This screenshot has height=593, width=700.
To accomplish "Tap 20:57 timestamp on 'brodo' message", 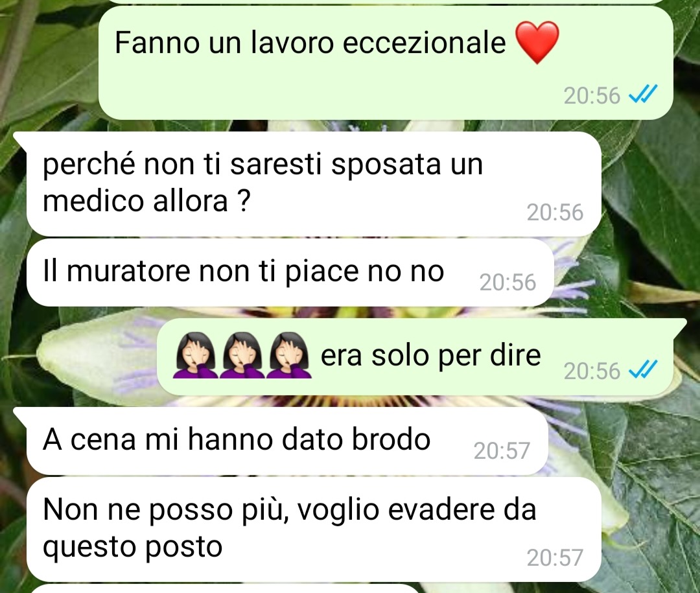I will click(502, 450).
